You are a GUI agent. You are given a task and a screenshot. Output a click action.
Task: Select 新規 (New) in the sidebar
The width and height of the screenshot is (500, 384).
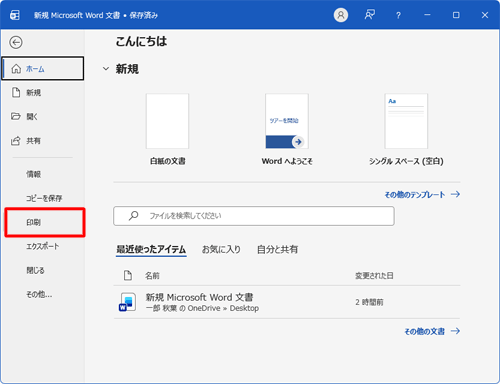coord(43,93)
